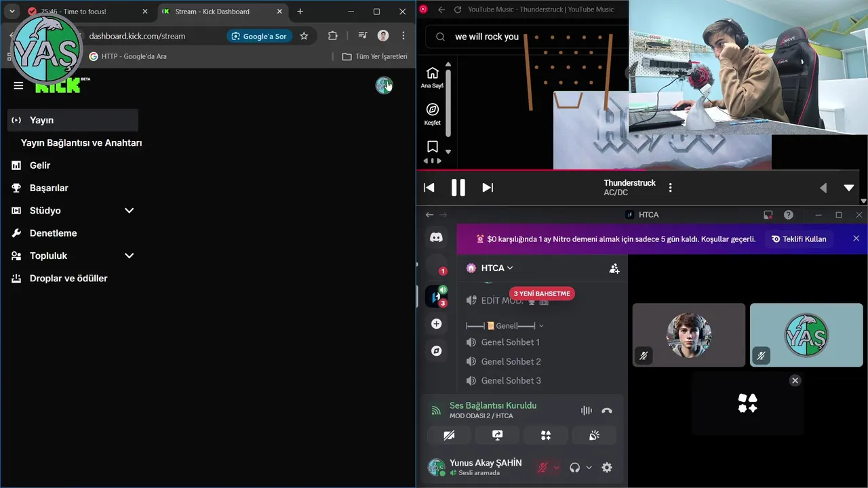Pause Thunderstruck playback
868x488 pixels.
click(458, 188)
